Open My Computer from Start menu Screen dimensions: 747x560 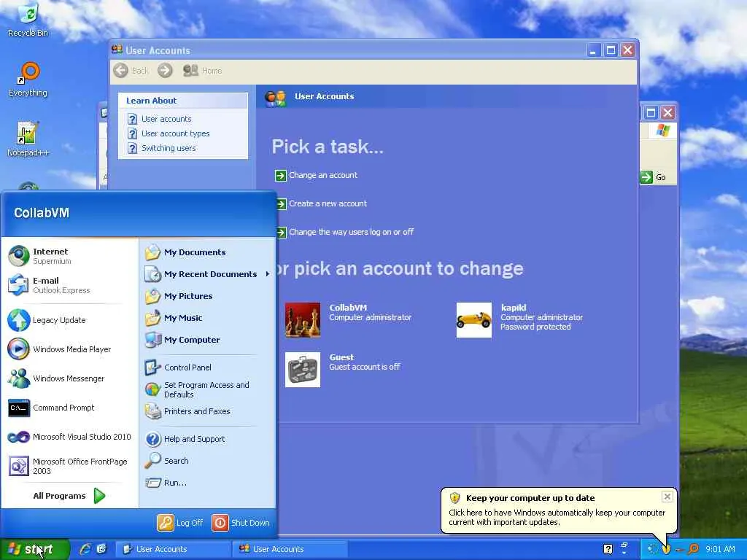click(x=207, y=340)
